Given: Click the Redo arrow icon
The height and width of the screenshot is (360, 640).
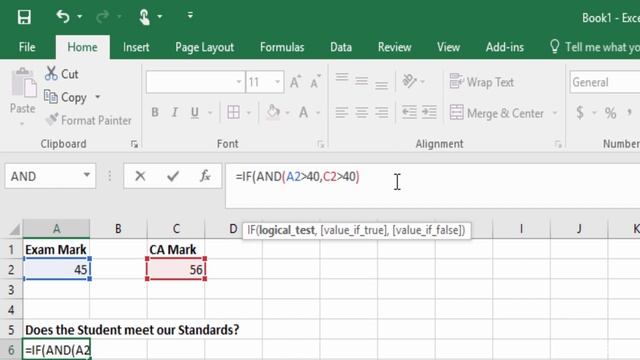Looking at the screenshot, I should 102,17.
